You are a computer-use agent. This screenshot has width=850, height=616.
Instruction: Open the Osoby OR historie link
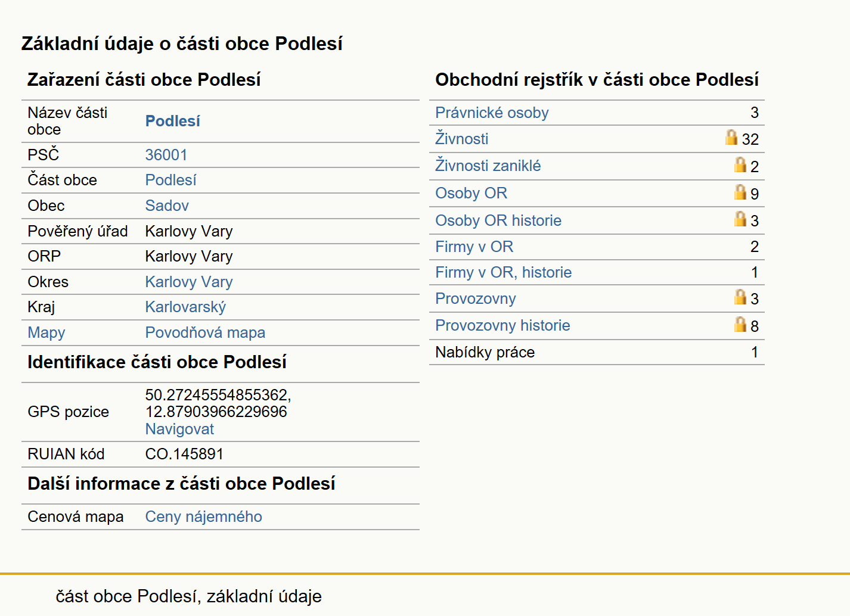tap(498, 220)
